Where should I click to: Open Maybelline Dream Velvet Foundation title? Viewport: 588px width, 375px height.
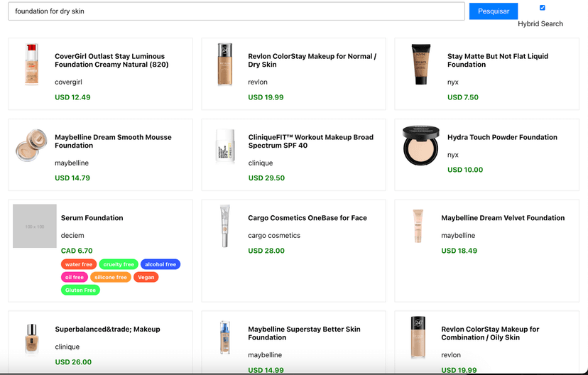point(503,218)
